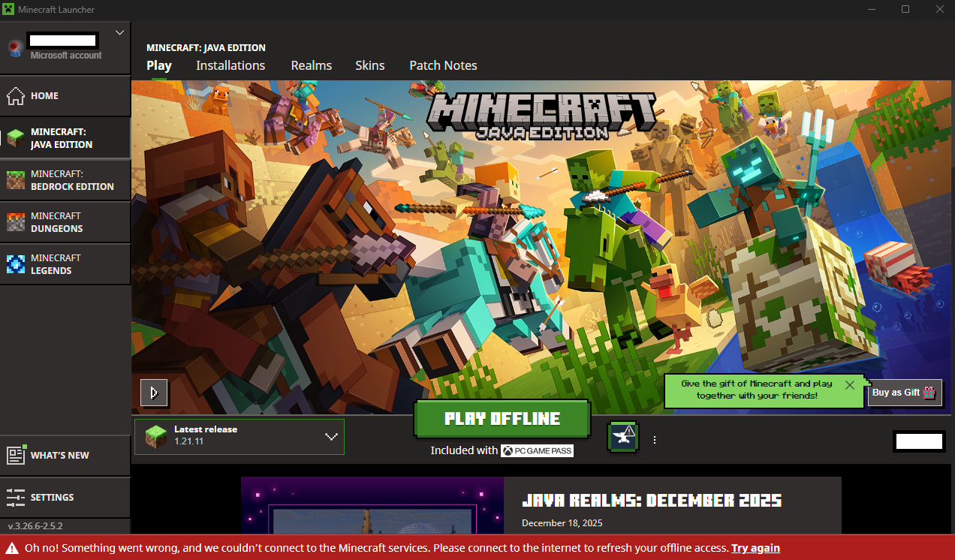This screenshot has width=955, height=560.
Task: Click the MINECRAFT: JAVA EDITION heading text
Action: (206, 47)
